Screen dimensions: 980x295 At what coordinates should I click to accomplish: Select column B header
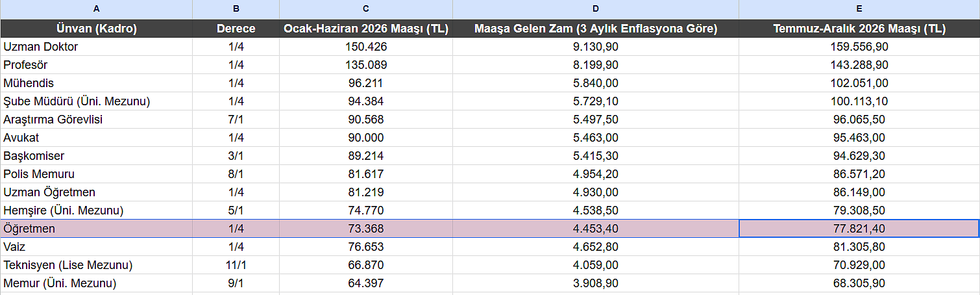(236, 8)
